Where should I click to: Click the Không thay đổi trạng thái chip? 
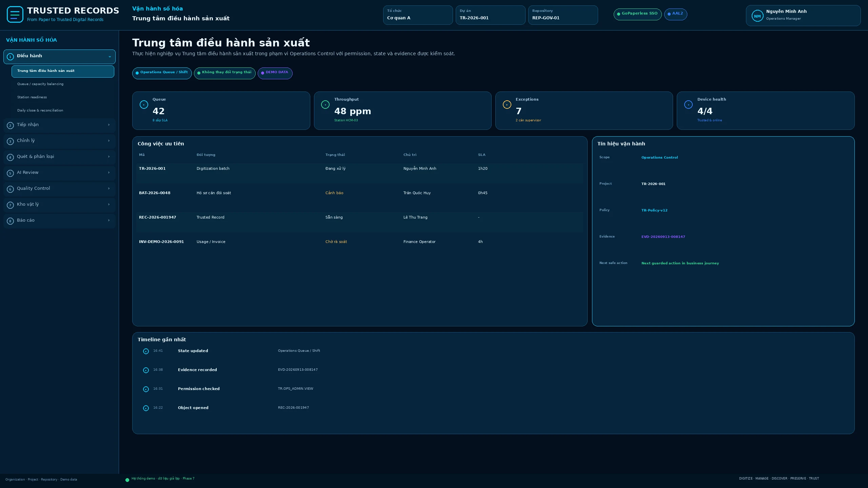coord(224,73)
